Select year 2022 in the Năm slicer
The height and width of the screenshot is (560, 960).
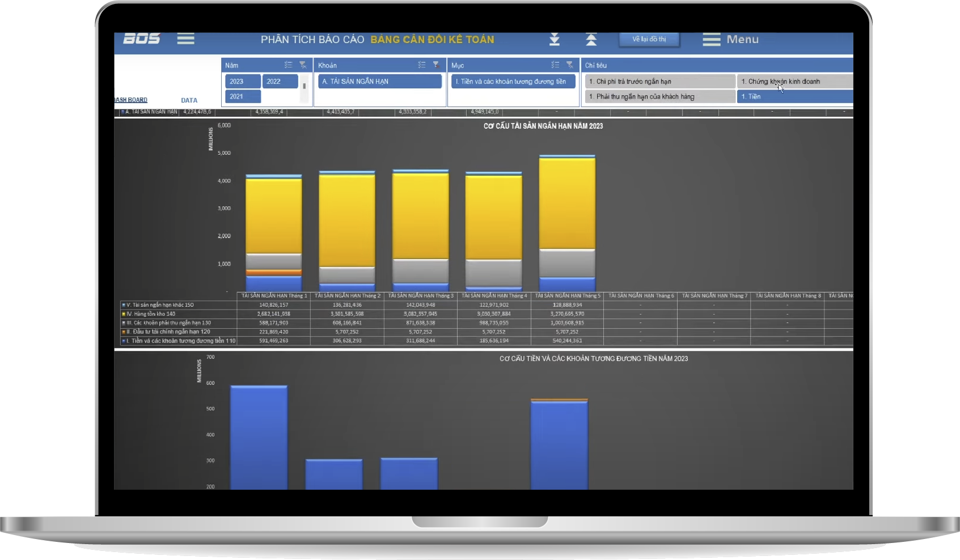tap(280, 82)
